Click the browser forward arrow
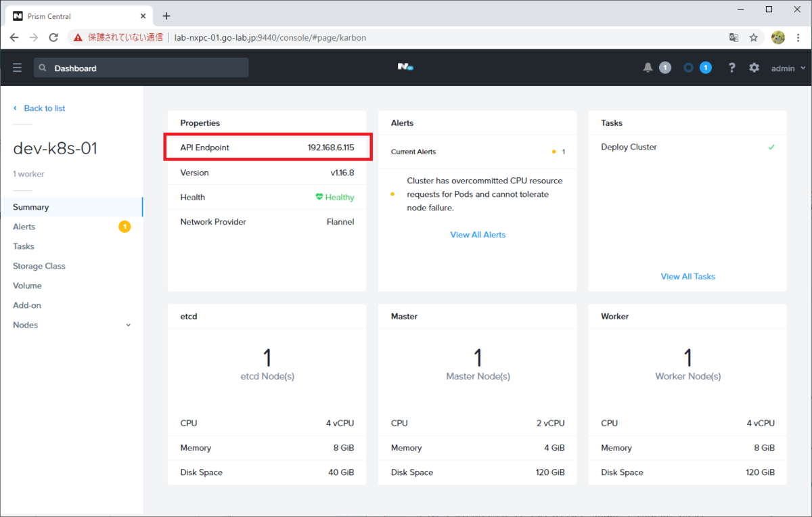 [x=34, y=38]
